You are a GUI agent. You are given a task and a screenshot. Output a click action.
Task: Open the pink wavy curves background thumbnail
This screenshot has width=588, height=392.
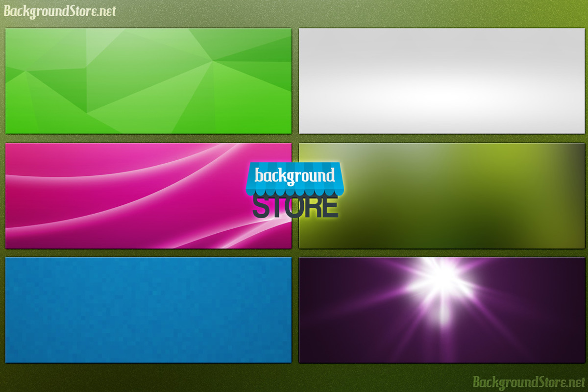pyautogui.click(x=148, y=196)
